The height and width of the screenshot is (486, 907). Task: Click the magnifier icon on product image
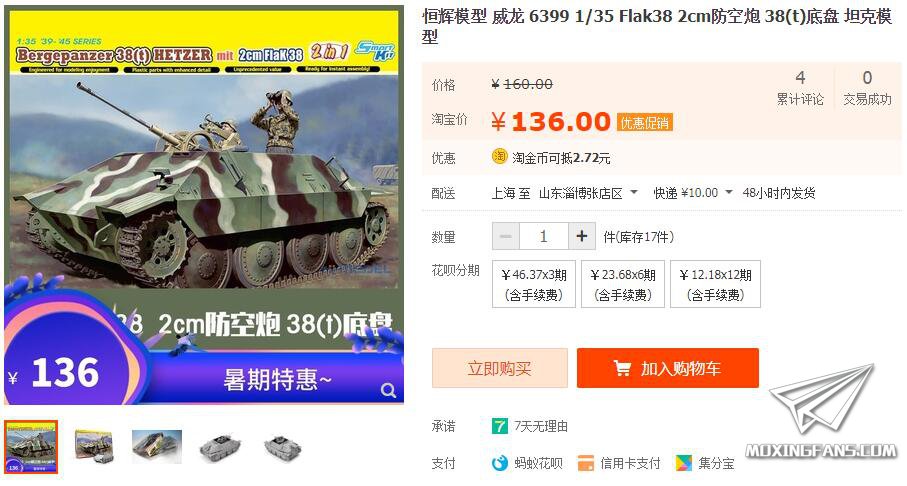pos(388,391)
